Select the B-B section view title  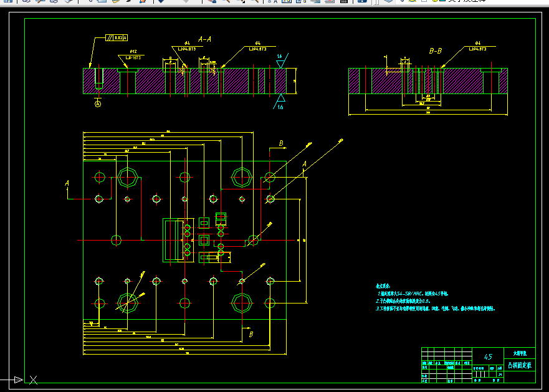(x=436, y=51)
